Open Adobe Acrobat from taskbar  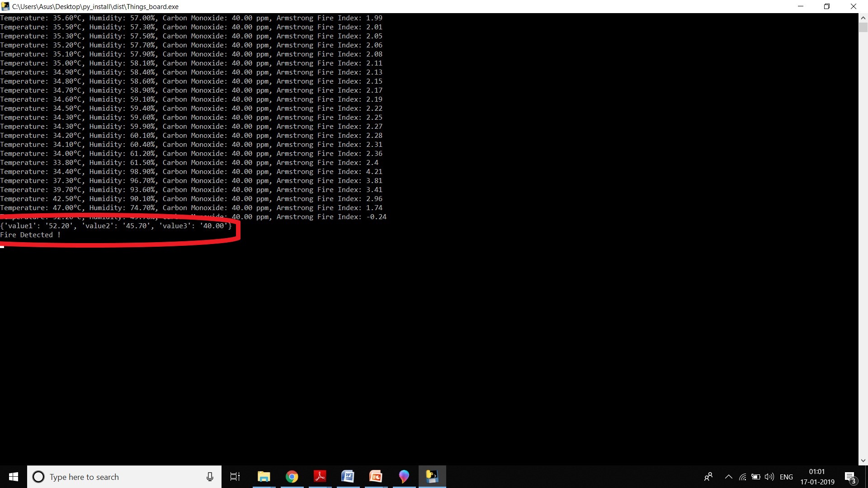(320, 476)
